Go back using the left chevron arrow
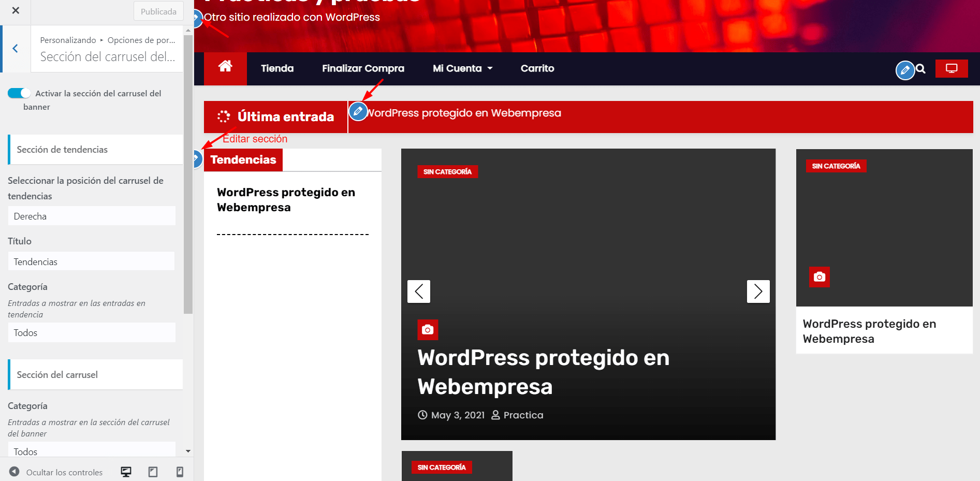Viewport: 980px width, 481px height. pos(16,49)
